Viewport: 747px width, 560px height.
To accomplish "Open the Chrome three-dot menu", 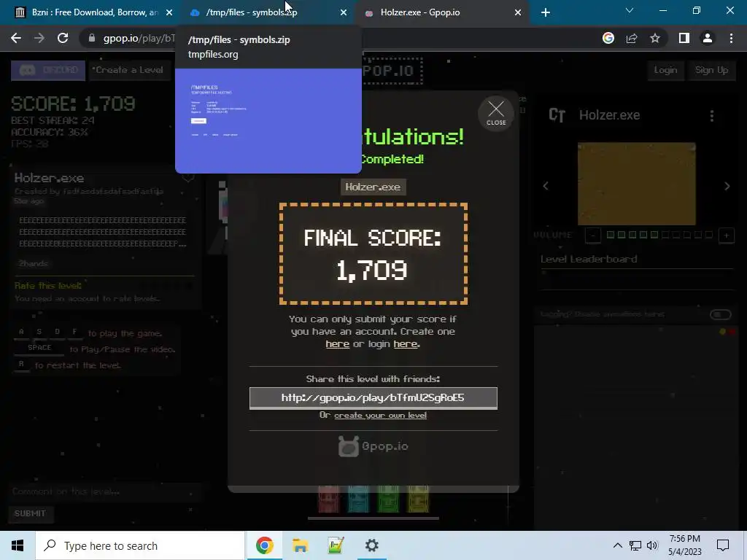I will tap(731, 38).
